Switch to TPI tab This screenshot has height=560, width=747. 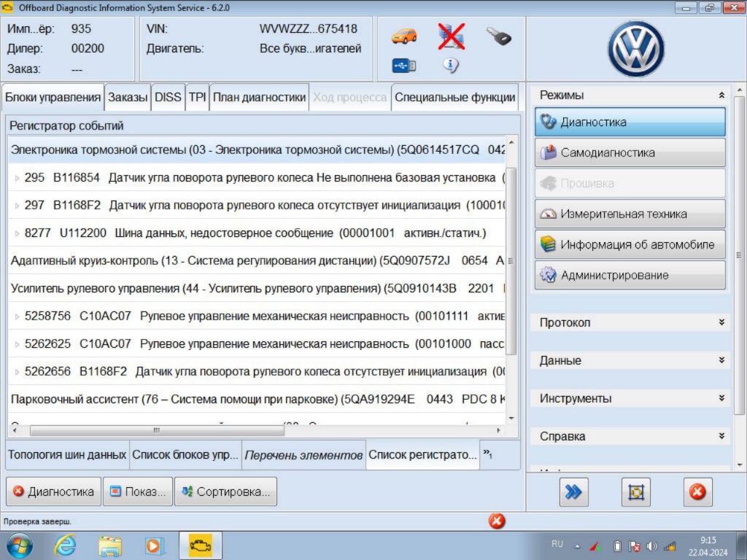click(197, 97)
